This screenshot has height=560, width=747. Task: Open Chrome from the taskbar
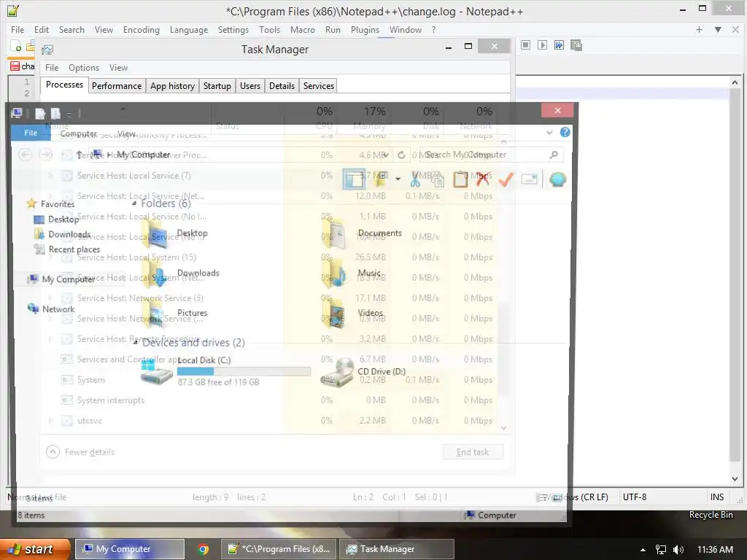(203, 549)
